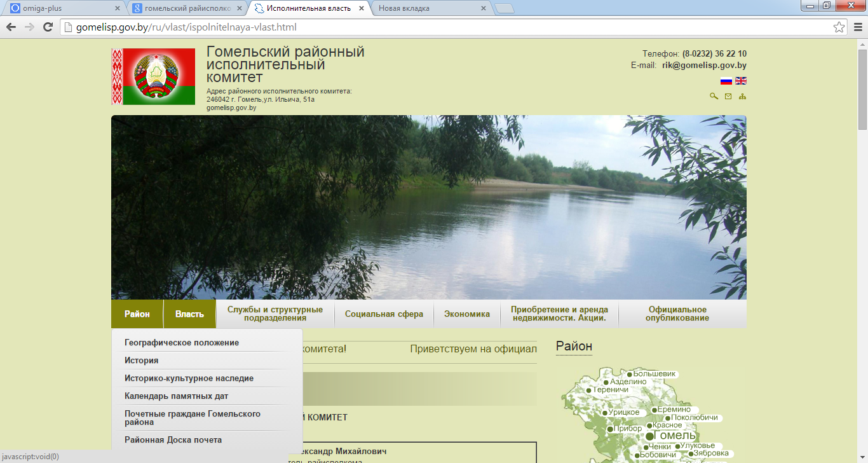This screenshot has height=463, width=868.
Task: Open login via the key icon
Action: pyautogui.click(x=714, y=96)
